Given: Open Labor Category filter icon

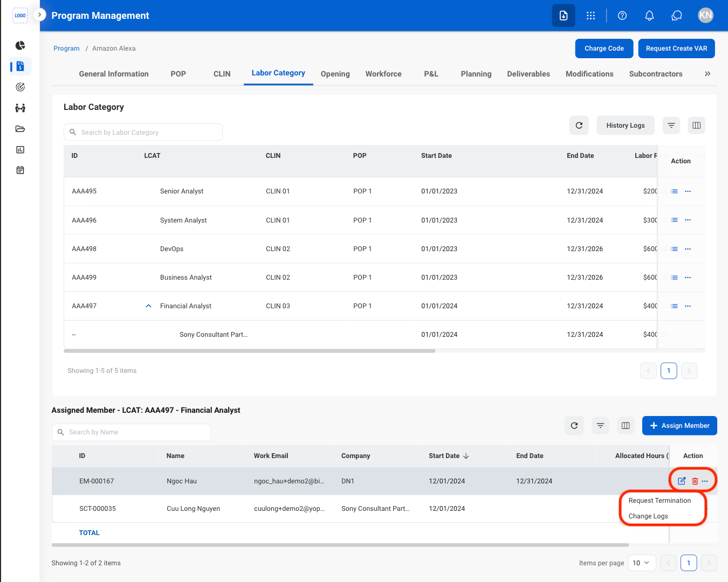Looking at the screenshot, I should click(x=671, y=126).
